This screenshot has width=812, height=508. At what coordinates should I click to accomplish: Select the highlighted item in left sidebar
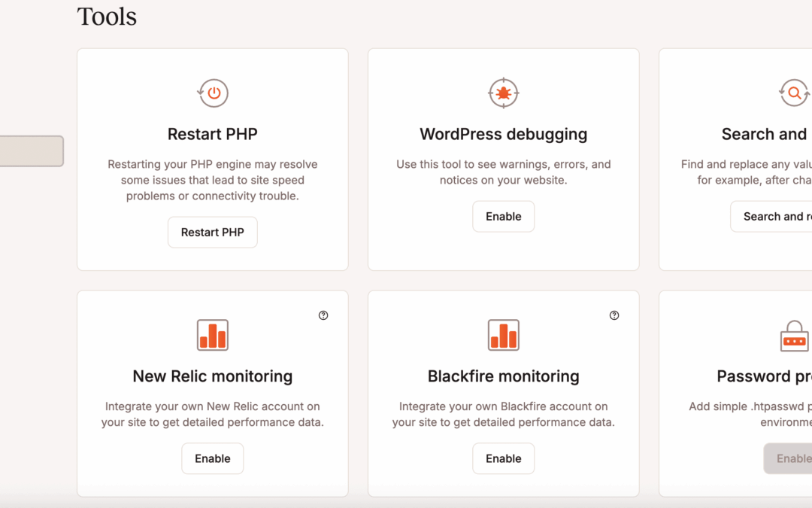tap(30, 151)
